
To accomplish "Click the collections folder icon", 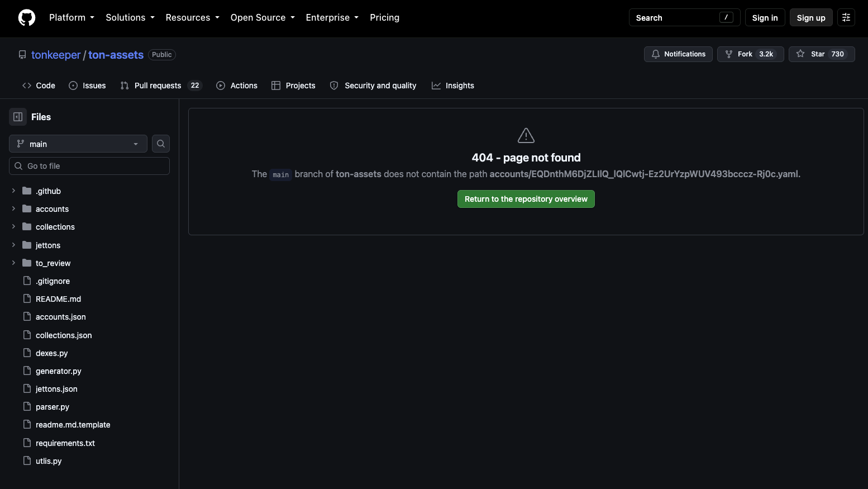I will [27, 226].
